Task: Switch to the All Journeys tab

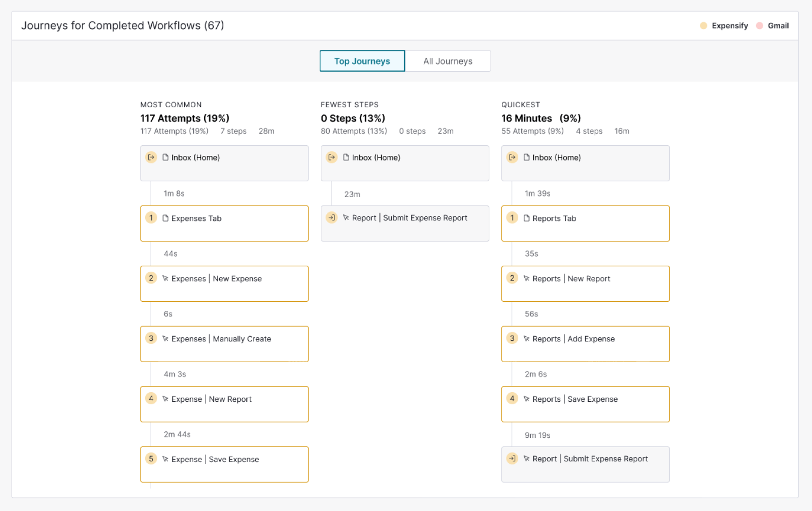Action: [x=448, y=61]
